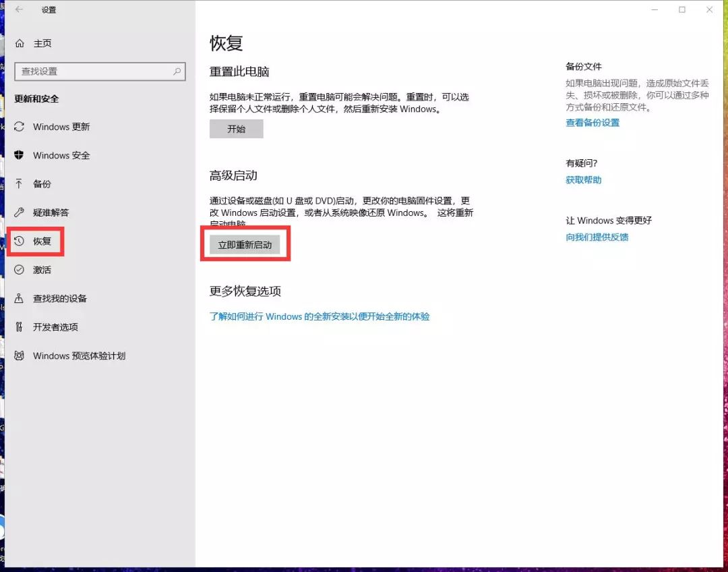This screenshot has height=572, width=728.
Task: Click the Windows 预览体验计划 cat icon
Action: [x=19, y=355]
